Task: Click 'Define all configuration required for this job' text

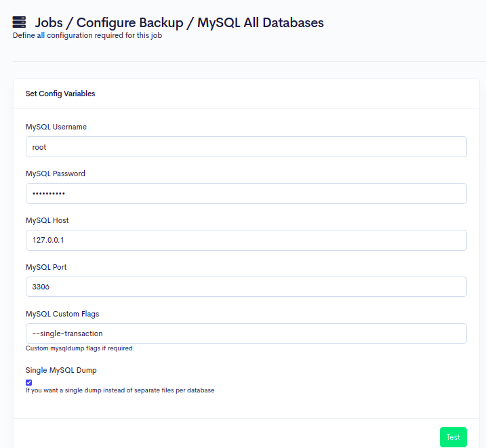Action: (x=87, y=36)
